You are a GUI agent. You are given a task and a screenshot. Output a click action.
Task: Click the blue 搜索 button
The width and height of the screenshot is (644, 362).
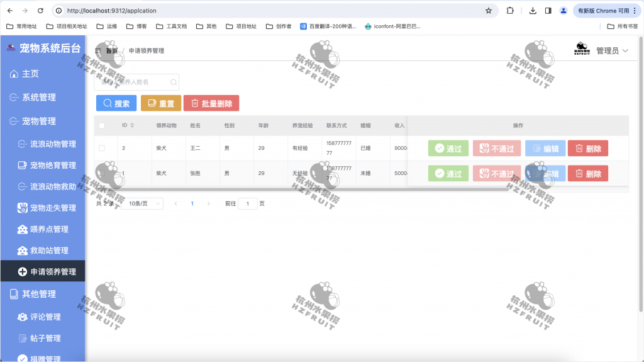tap(116, 103)
